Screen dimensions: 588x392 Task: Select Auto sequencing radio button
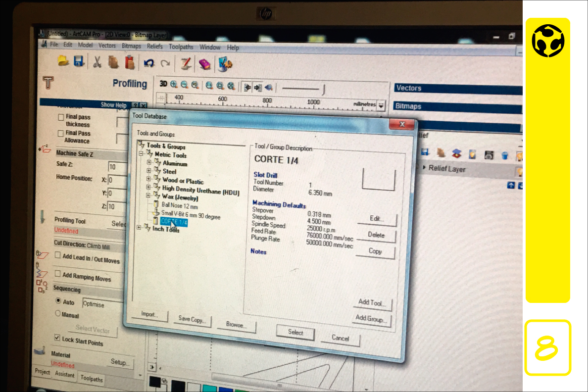[x=58, y=300]
